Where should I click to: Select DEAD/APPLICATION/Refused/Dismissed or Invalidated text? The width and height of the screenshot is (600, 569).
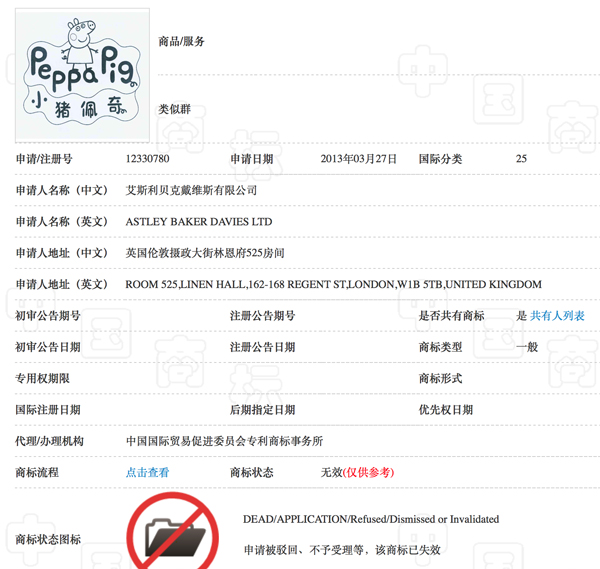tap(371, 519)
